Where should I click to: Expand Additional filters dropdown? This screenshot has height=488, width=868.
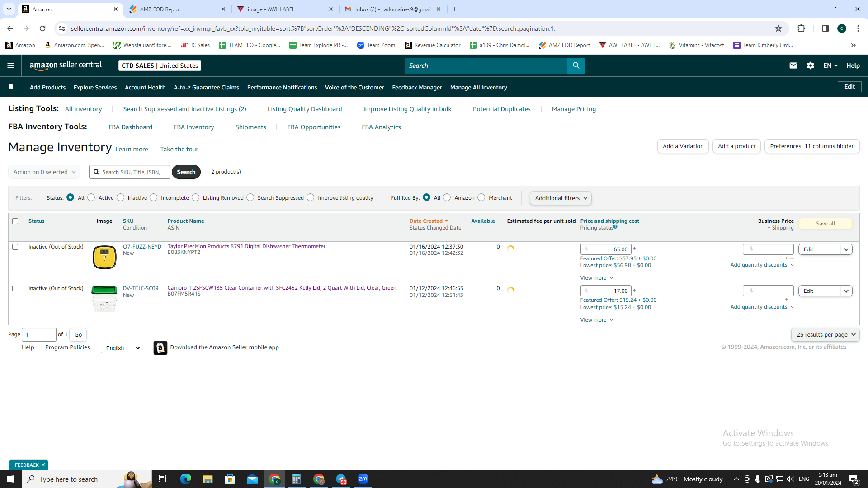[x=561, y=198]
